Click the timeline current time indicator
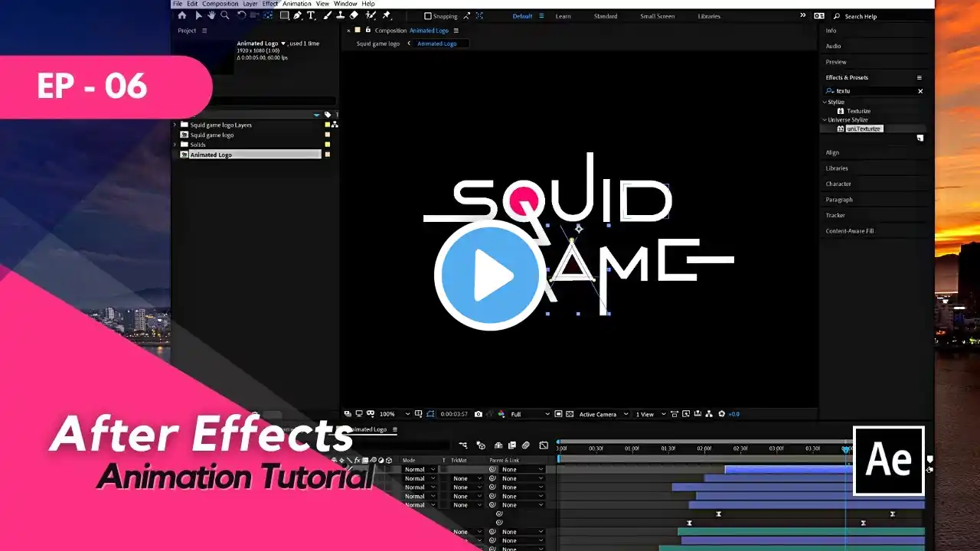This screenshot has width=980, height=551. pos(846,449)
